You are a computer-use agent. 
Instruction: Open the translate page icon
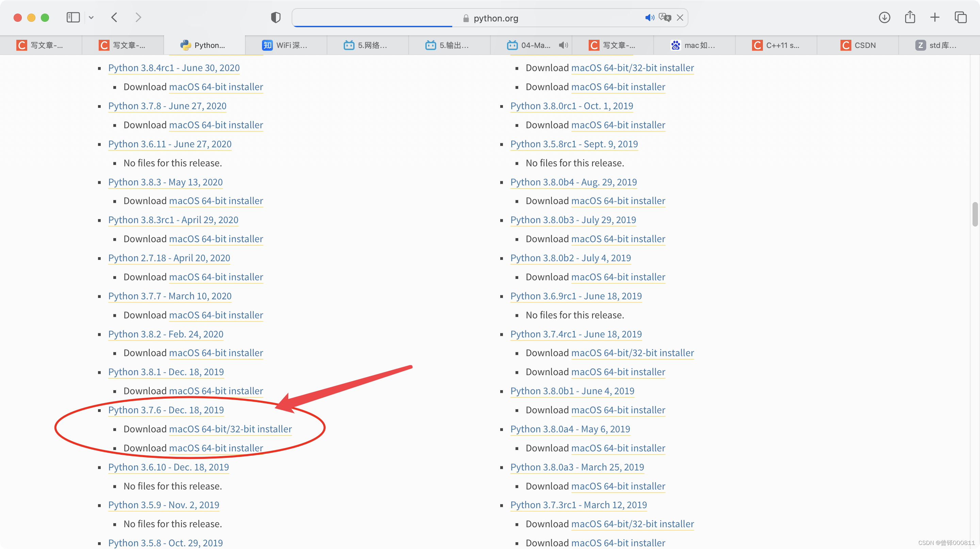(665, 17)
